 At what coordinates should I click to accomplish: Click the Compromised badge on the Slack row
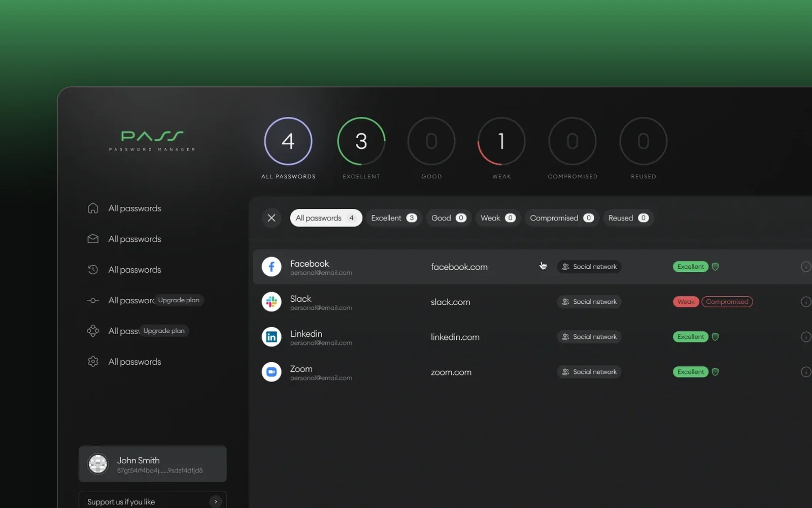727,302
